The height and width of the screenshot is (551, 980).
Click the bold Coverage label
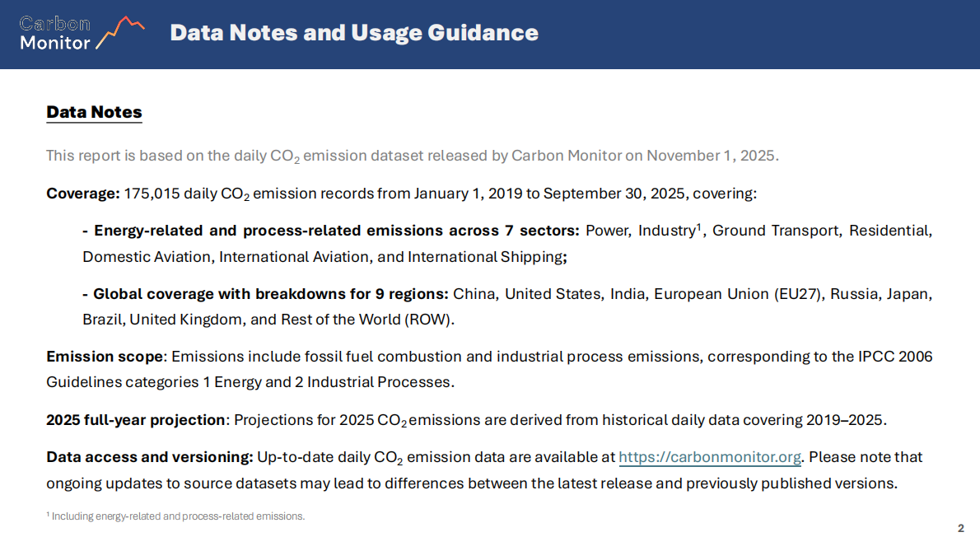tap(83, 194)
